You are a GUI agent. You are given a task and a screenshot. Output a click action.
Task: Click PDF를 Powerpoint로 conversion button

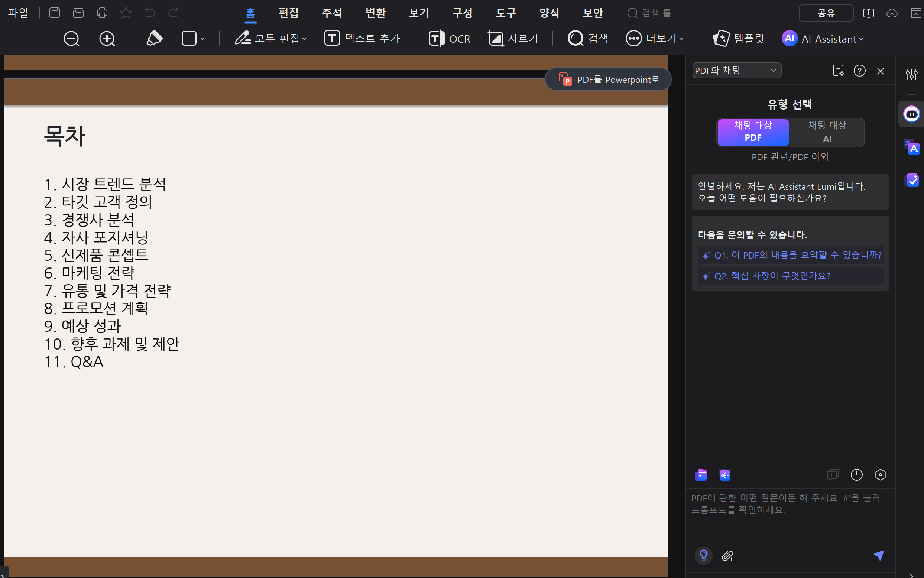[x=608, y=79]
